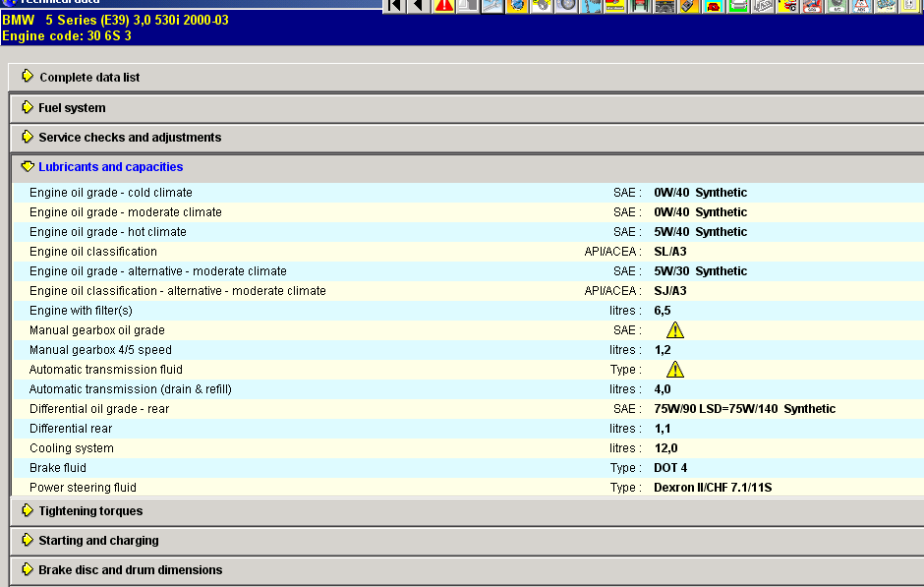Expand Service checks and adjustments arrow
This screenshot has width=924, height=587.
pos(28,137)
